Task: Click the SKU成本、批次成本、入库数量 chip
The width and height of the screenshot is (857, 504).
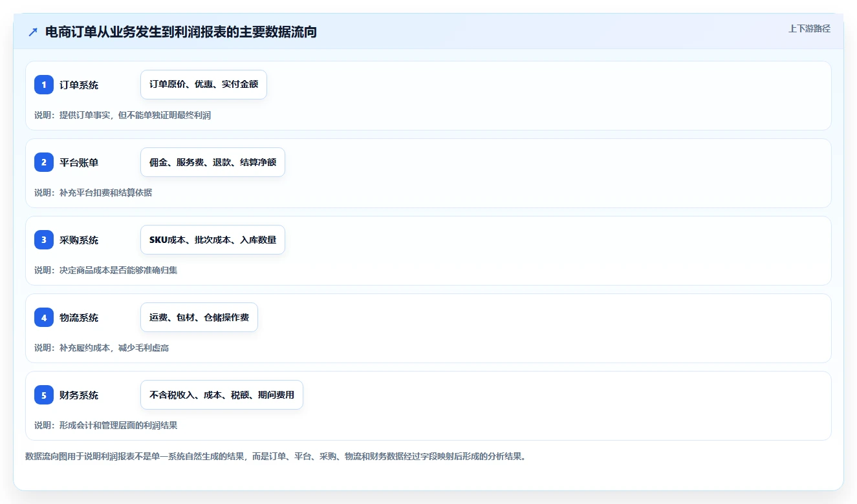Action: click(213, 240)
